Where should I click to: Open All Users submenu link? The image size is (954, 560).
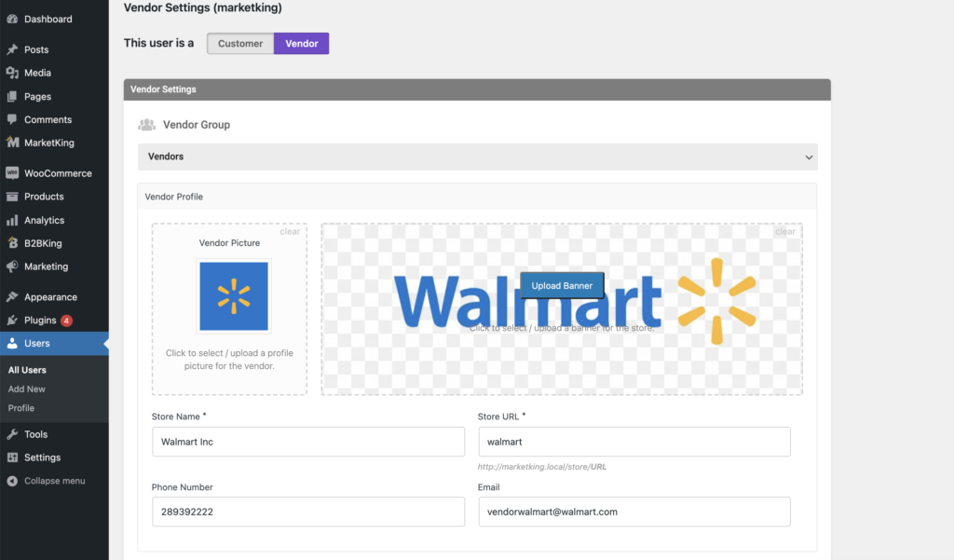[x=27, y=370]
